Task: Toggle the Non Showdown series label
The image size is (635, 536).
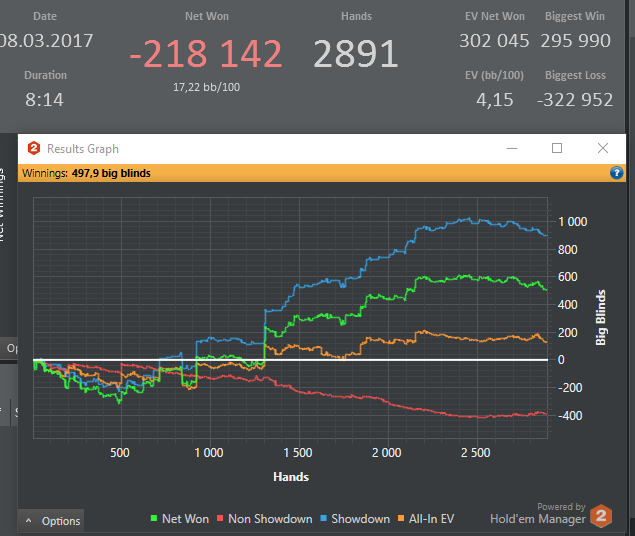Action: [270, 519]
